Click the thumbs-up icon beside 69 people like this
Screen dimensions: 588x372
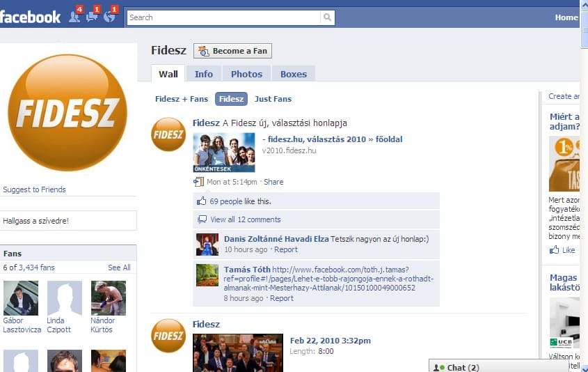click(201, 201)
